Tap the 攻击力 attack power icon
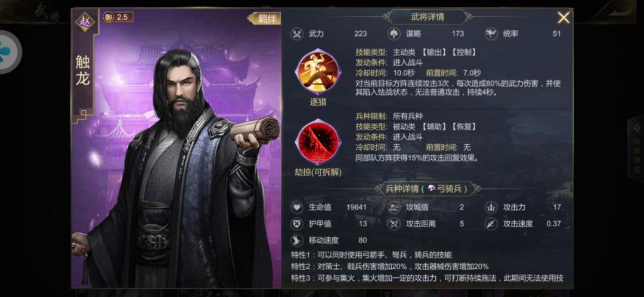 tap(491, 207)
